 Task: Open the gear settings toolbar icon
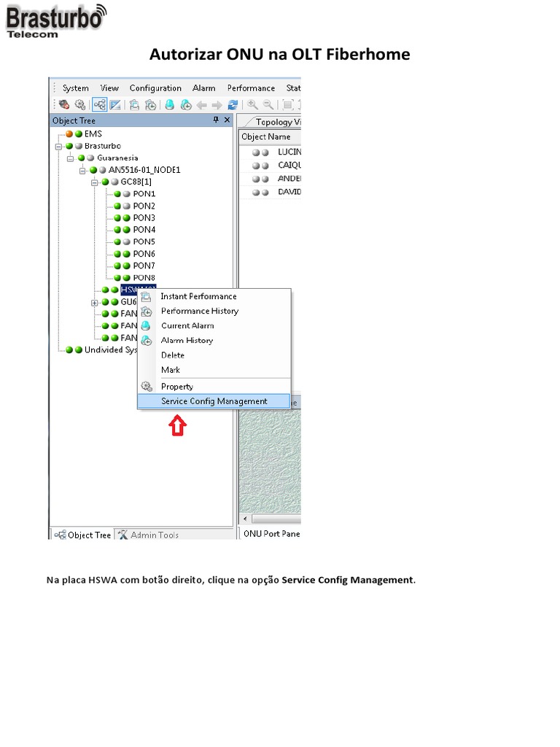[80, 104]
